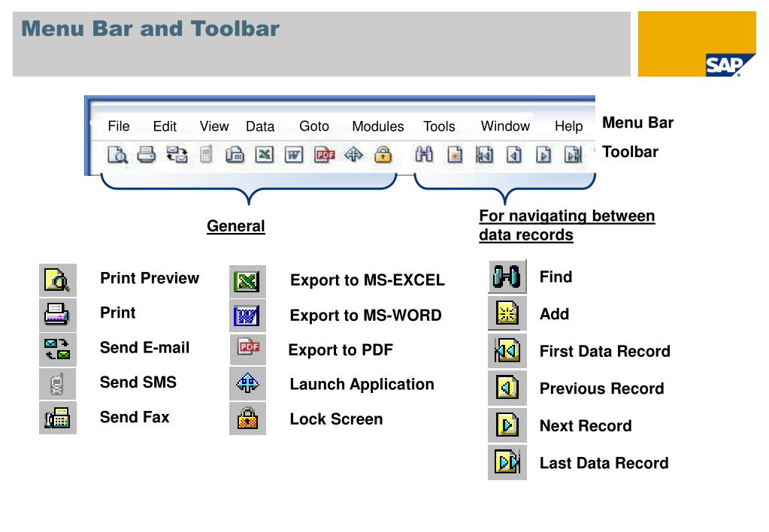Click the 'First Data Record' label text

click(x=604, y=351)
